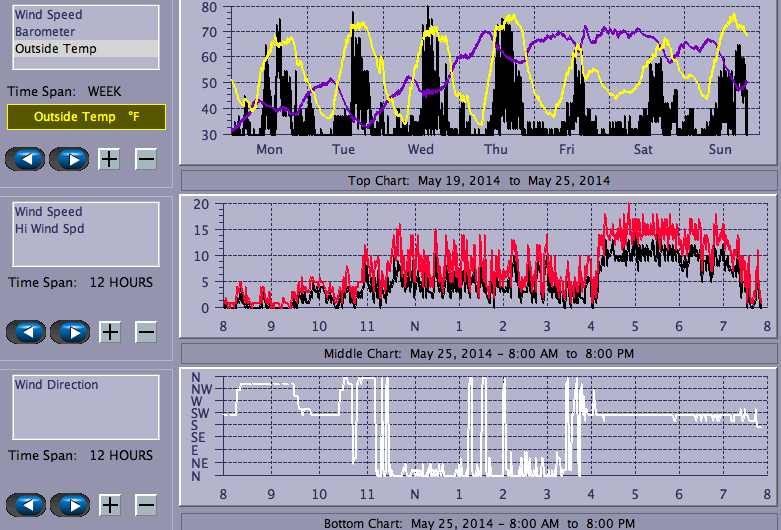
Task: Decrease the time span with the middle chart minus button
Action: [x=146, y=332]
